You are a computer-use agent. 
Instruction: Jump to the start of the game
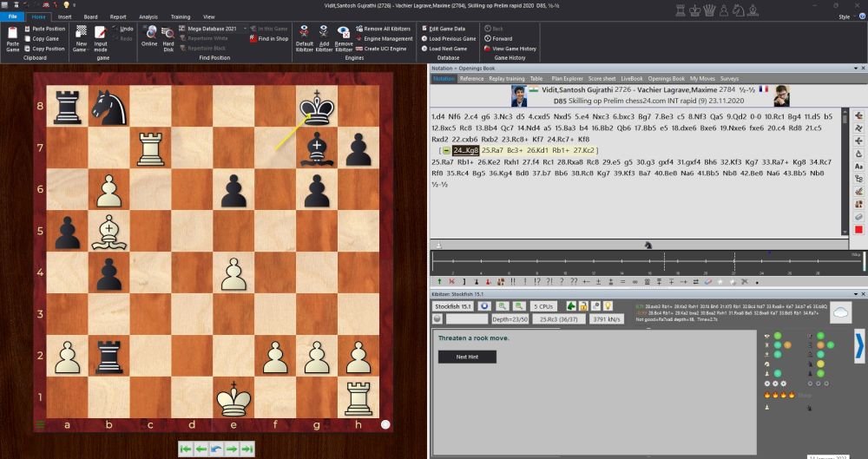tap(184, 448)
